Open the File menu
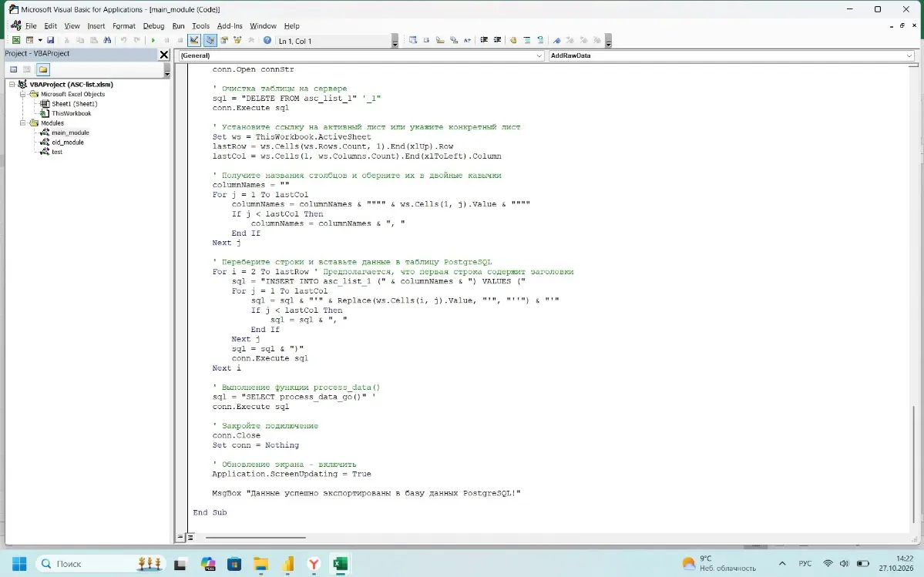Image resolution: width=924 pixels, height=577 pixels. (31, 26)
